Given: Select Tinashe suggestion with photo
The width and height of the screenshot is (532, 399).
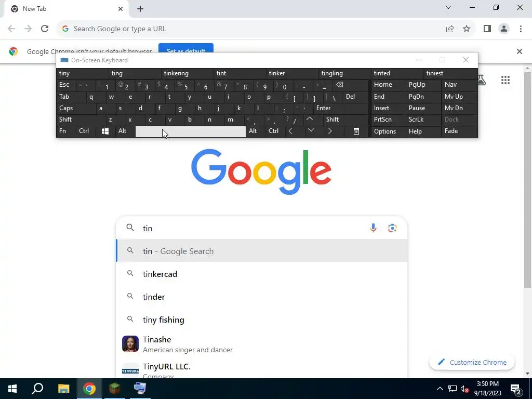Looking at the screenshot, I should pyautogui.click(x=262, y=344).
